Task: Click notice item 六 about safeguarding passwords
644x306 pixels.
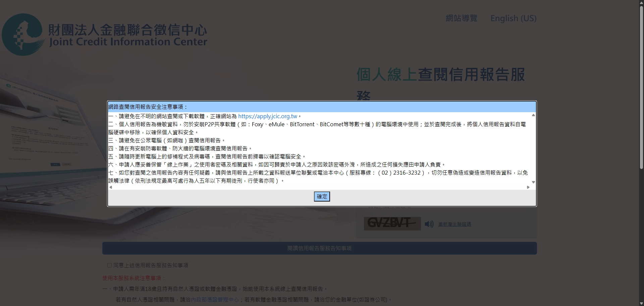Action: point(277,165)
